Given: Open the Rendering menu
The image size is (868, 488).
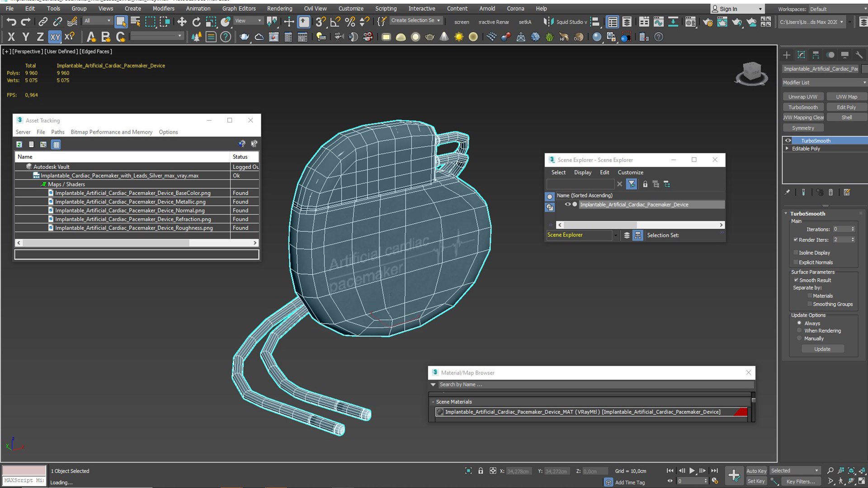Looking at the screenshot, I should [x=279, y=9].
